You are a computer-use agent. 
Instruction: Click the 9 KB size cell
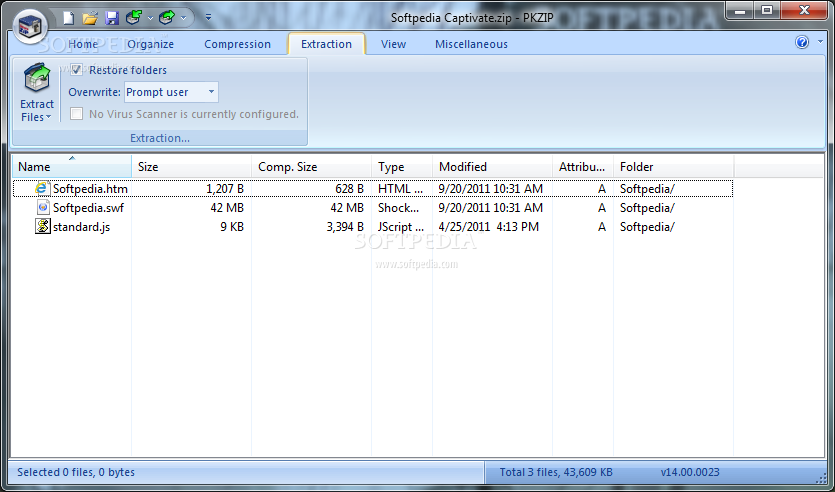pos(232,227)
